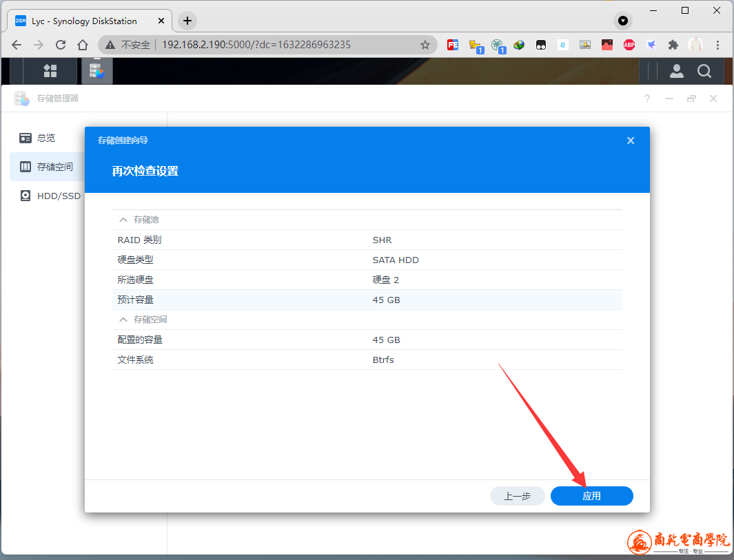
Task: Collapse the 存储空间 section in wizard
Action: pyautogui.click(x=123, y=320)
